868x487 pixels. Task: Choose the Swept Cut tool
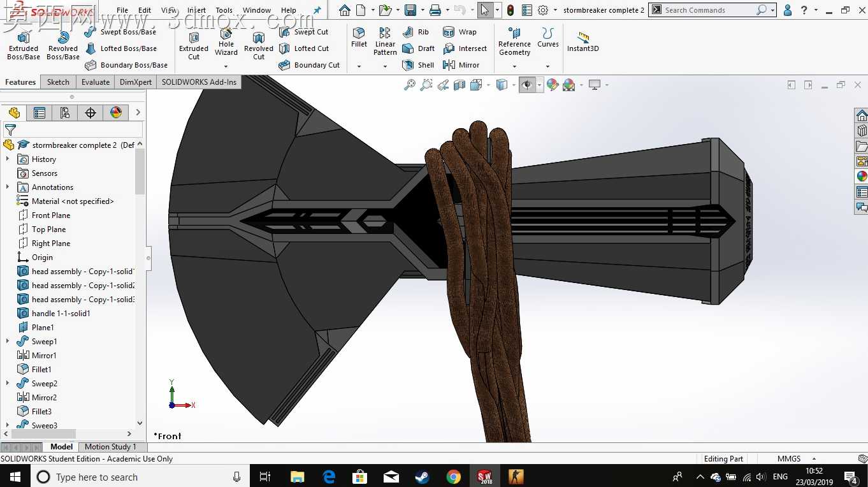point(303,32)
